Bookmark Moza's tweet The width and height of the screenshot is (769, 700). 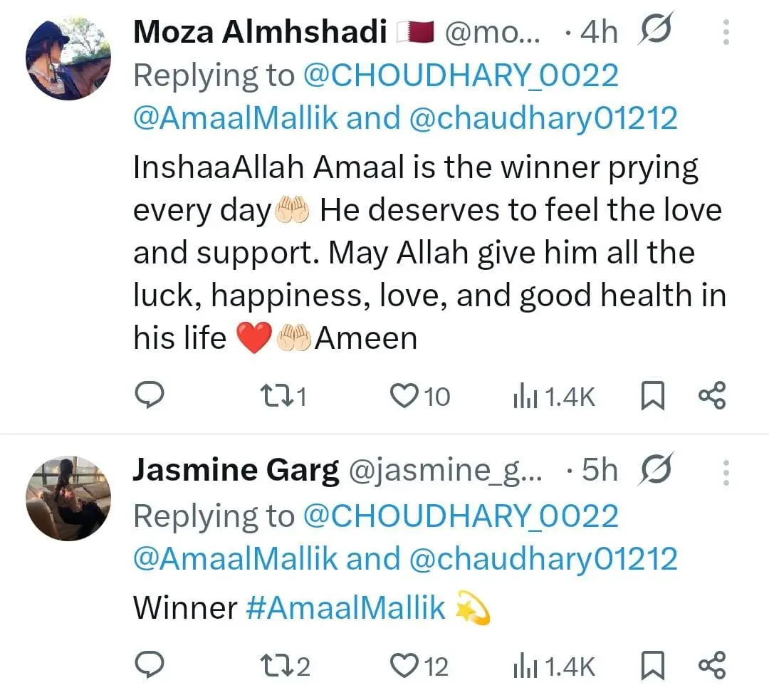coord(652,396)
